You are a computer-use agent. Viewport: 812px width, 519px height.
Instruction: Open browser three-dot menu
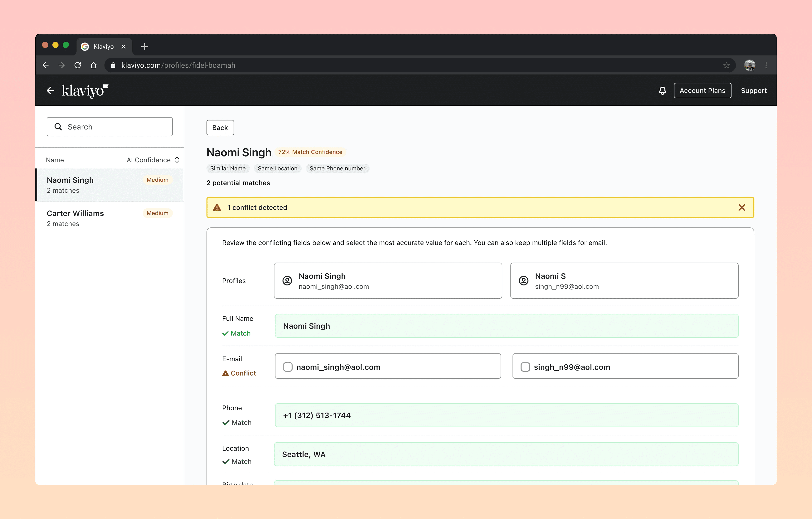point(766,65)
